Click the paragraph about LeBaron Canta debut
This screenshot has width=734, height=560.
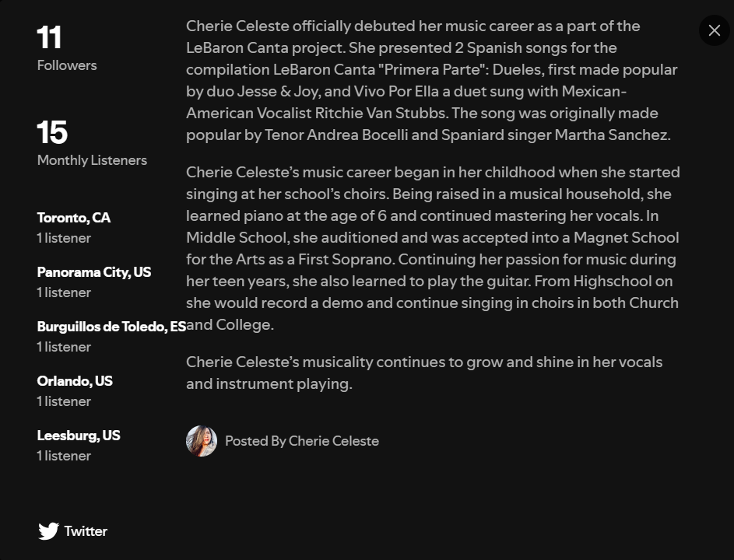(x=432, y=80)
